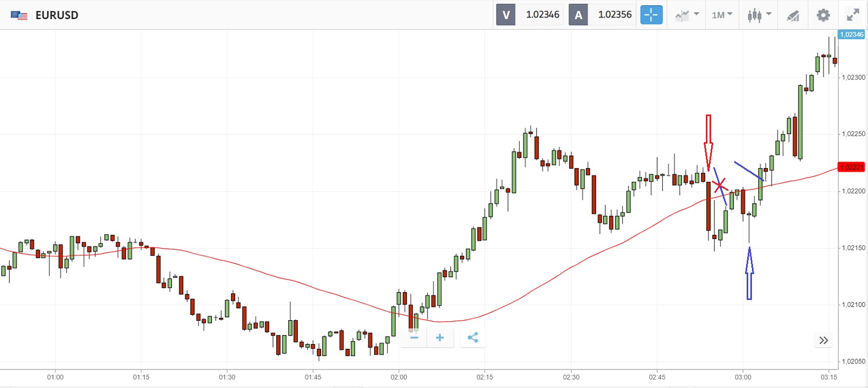The height and width of the screenshot is (388, 868).
Task: Click the 1,02300 price axis label
Action: point(853,77)
